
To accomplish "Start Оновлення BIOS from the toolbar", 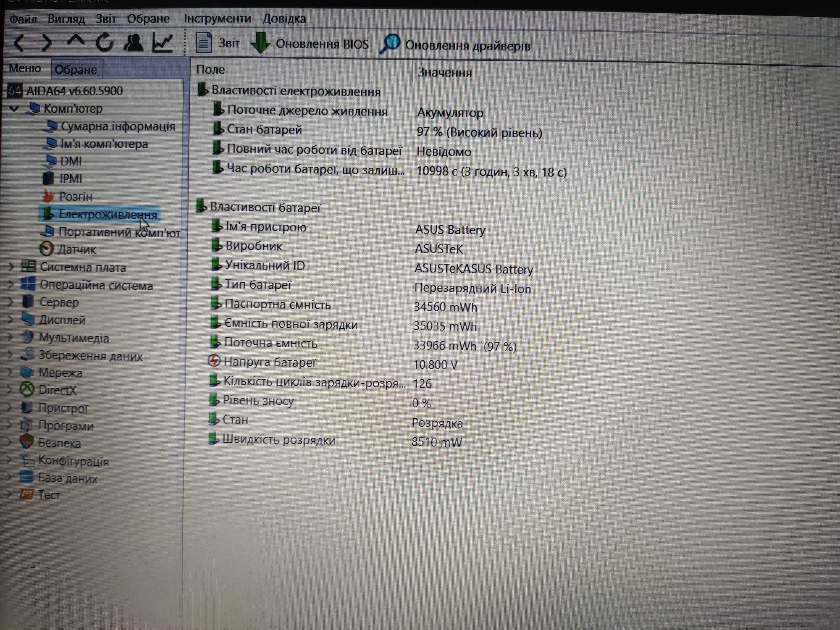I will click(310, 44).
